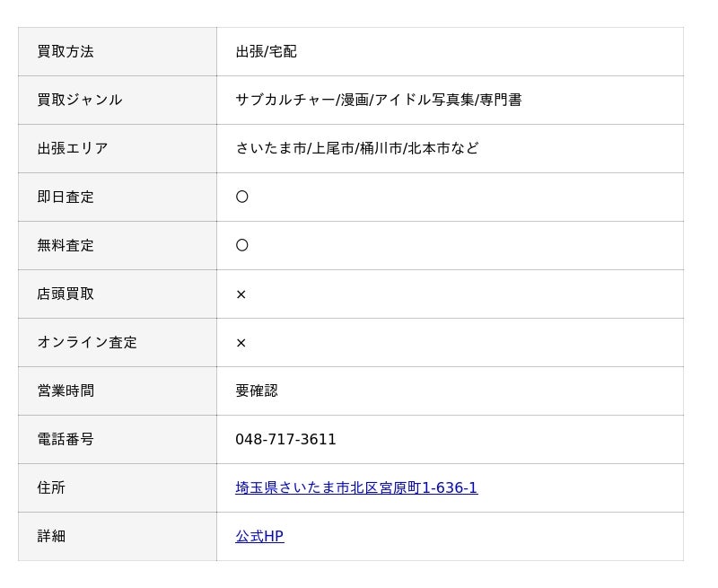Click the オンライン査定 cross mark

pyautogui.click(x=241, y=343)
